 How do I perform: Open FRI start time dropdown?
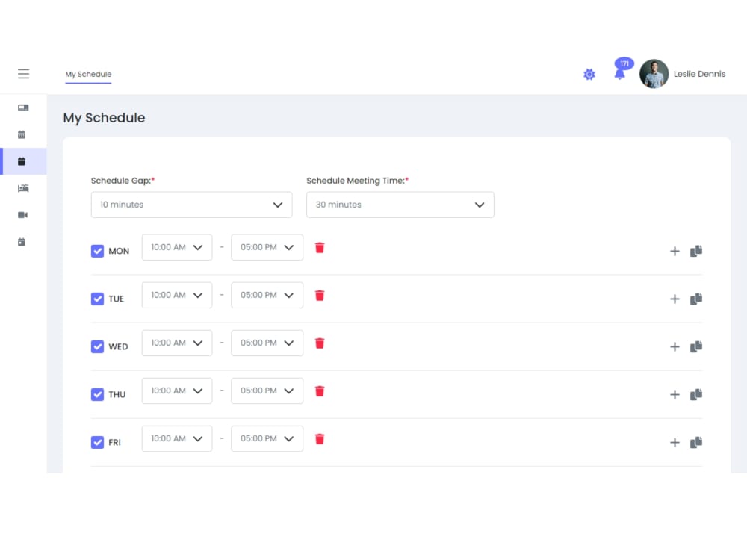[x=177, y=438]
